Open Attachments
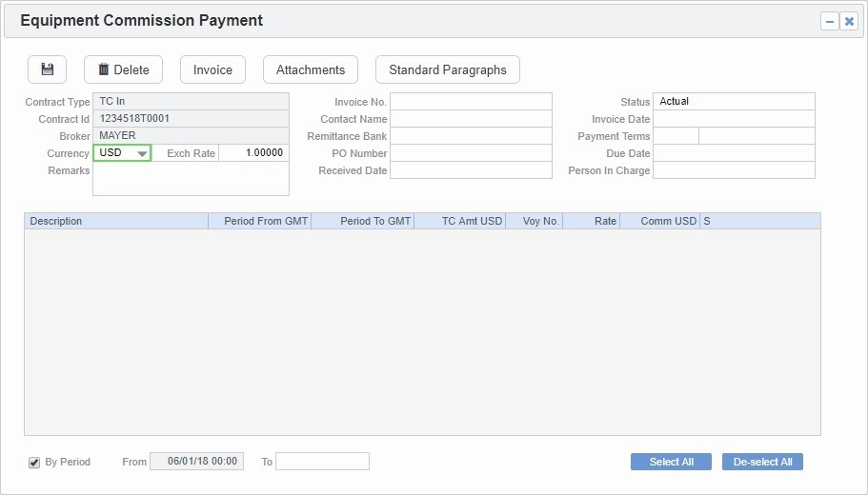The image size is (868, 495). click(311, 69)
